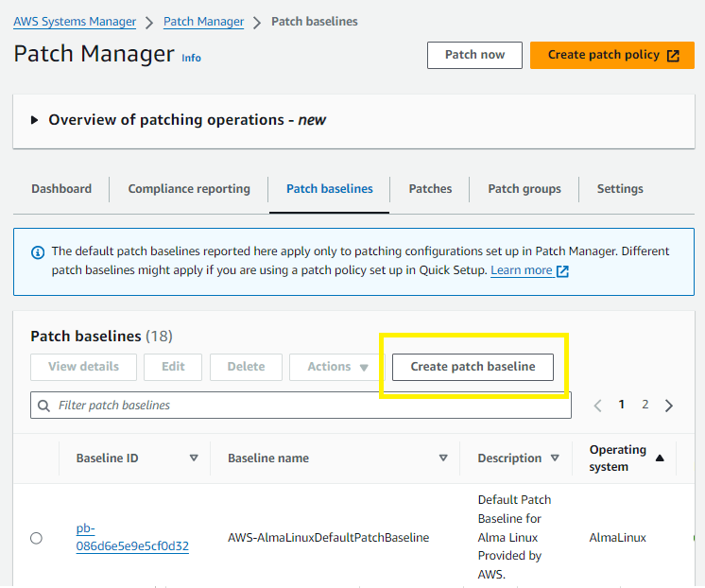Select page 1 in pagination
Image resolution: width=705 pixels, height=588 pixels.
pos(622,405)
